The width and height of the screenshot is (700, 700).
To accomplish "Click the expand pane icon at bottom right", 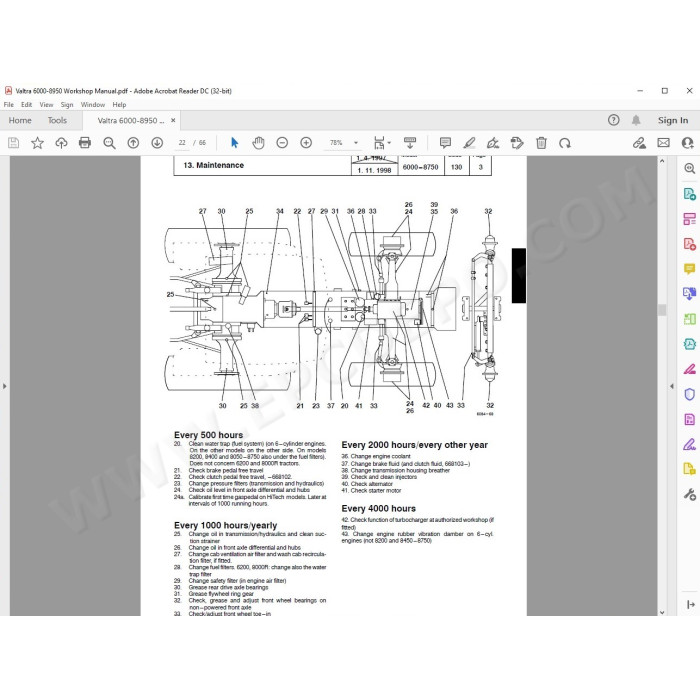I will point(691,604).
